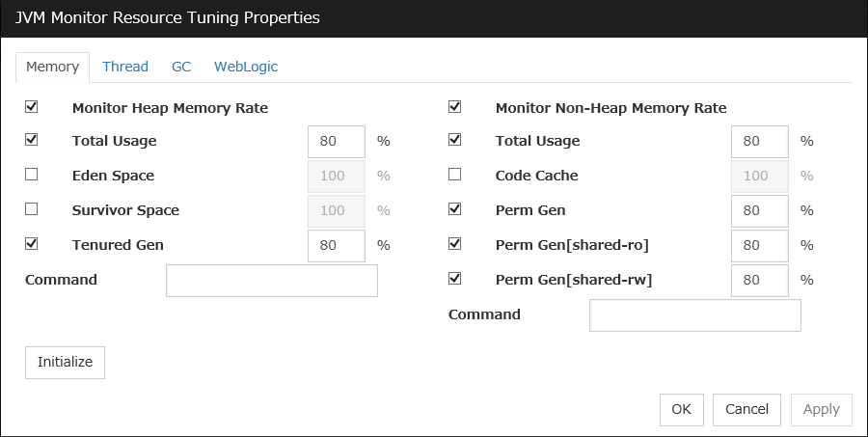
Task: Confirm with the OK button
Action: coord(682,409)
